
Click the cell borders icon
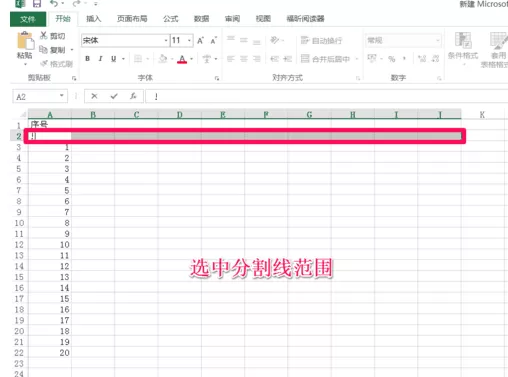point(138,59)
